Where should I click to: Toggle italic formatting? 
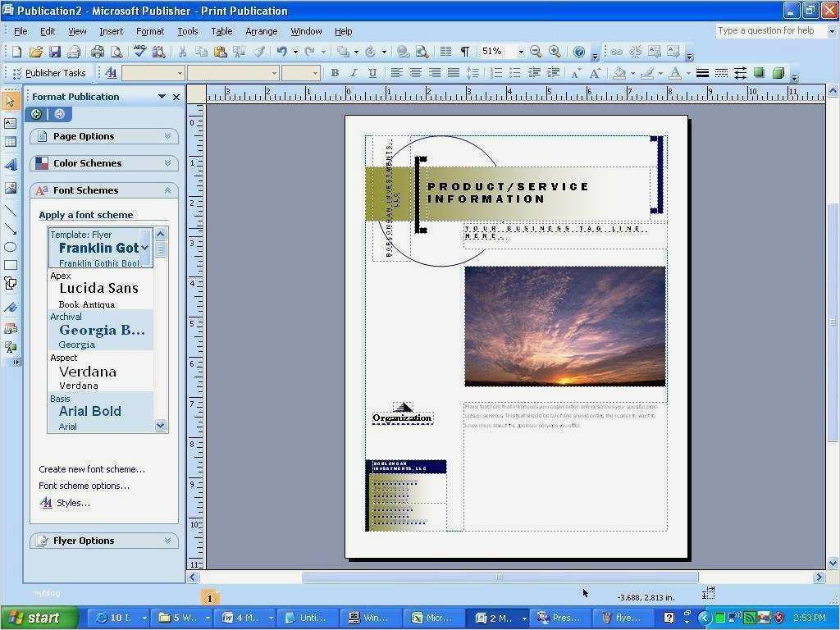pos(354,73)
